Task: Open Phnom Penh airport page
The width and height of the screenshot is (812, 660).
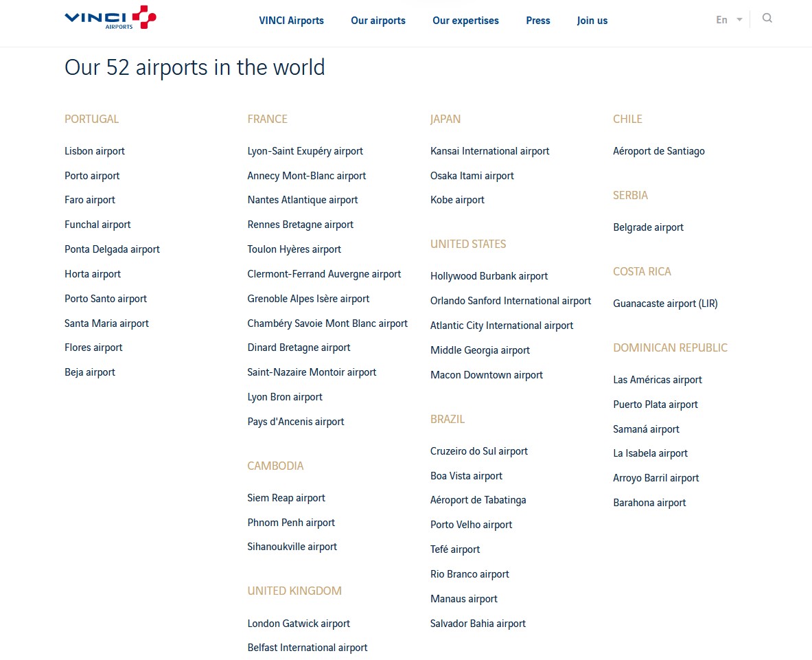Action: pos(291,523)
